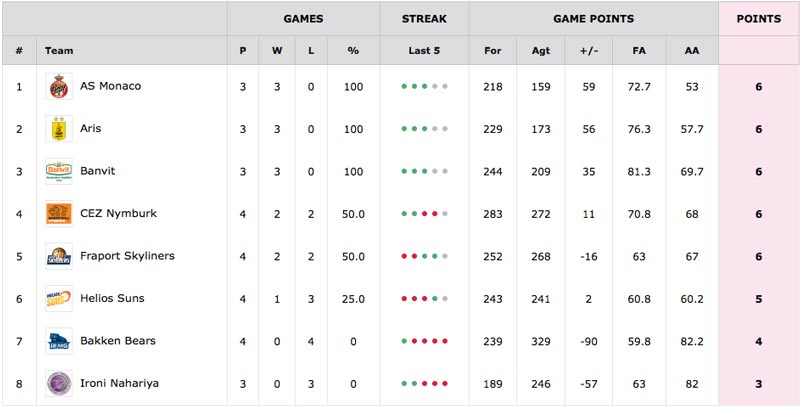Open the AS Monaco team link
The image size is (800, 406).
point(110,86)
